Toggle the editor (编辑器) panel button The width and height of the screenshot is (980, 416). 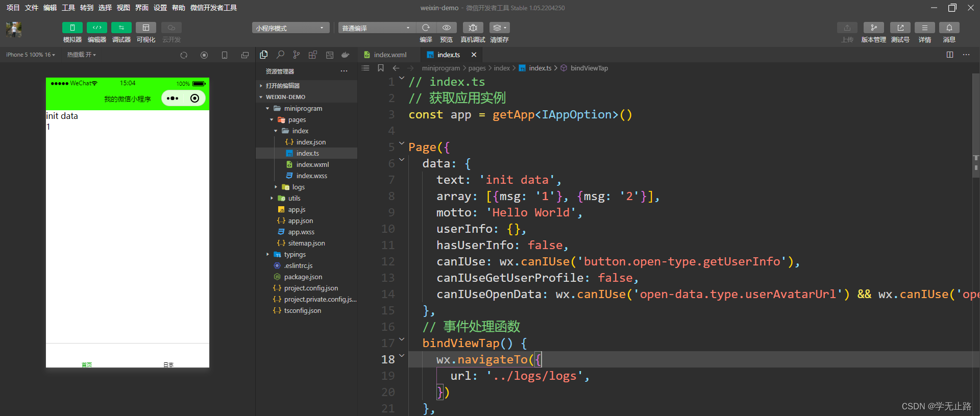click(97, 28)
